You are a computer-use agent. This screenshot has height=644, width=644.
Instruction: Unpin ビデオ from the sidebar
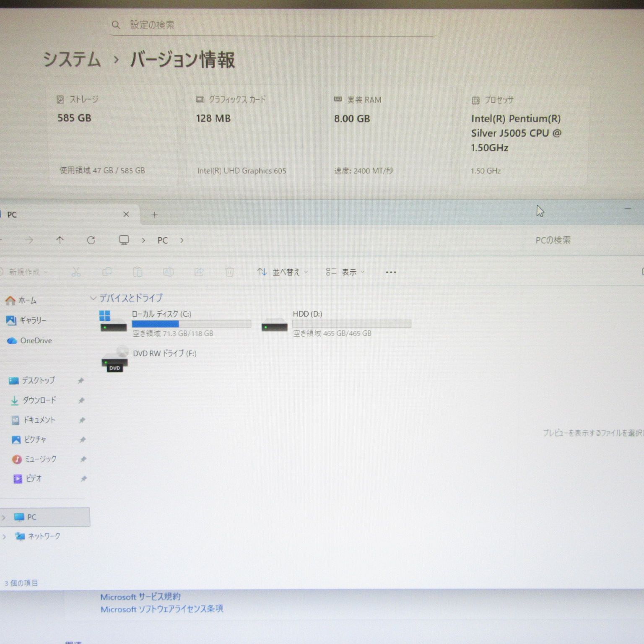(84, 478)
